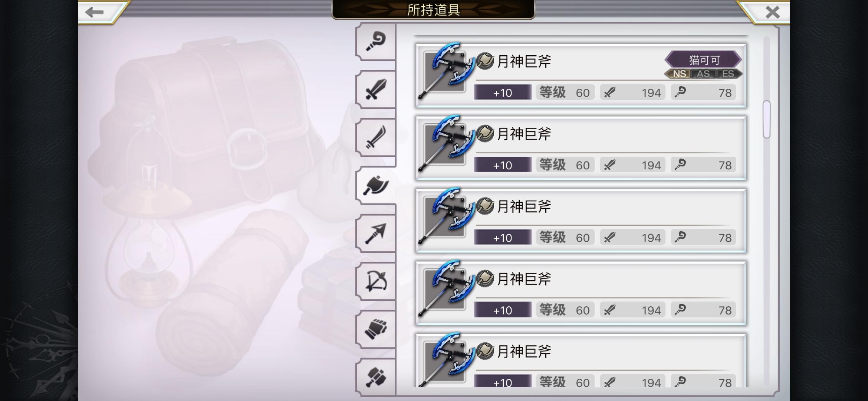Click the third 月神巨斧 axe thumbnail
The height and width of the screenshot is (401, 868).
coord(447,216)
